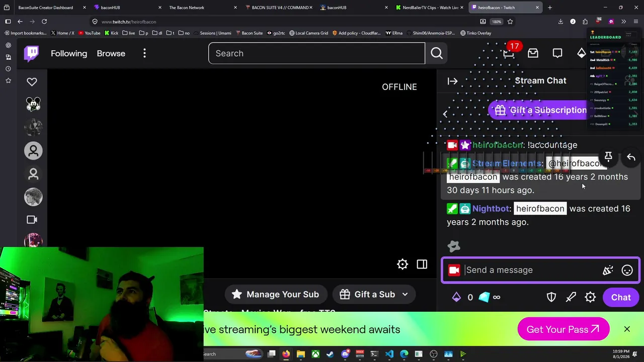Switch to BaconSuite Creator Dashboard tab
The width and height of the screenshot is (644, 362).
click(x=46, y=8)
